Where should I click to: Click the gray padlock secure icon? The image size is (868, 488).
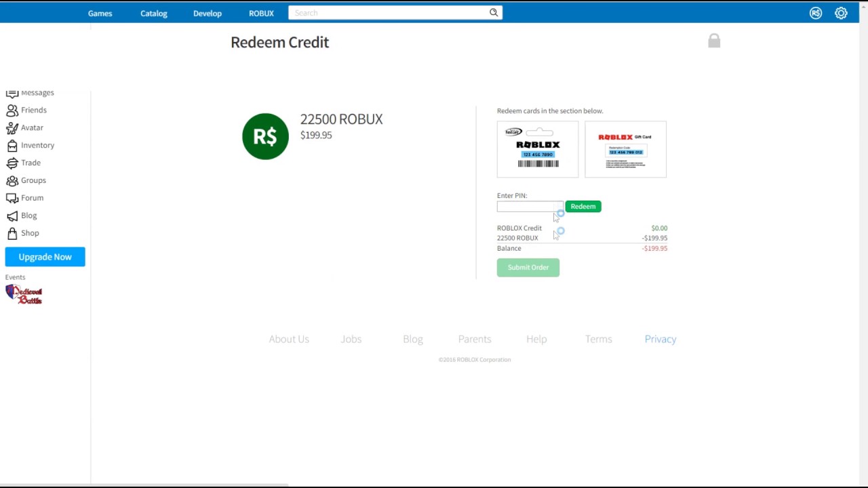[x=714, y=41]
